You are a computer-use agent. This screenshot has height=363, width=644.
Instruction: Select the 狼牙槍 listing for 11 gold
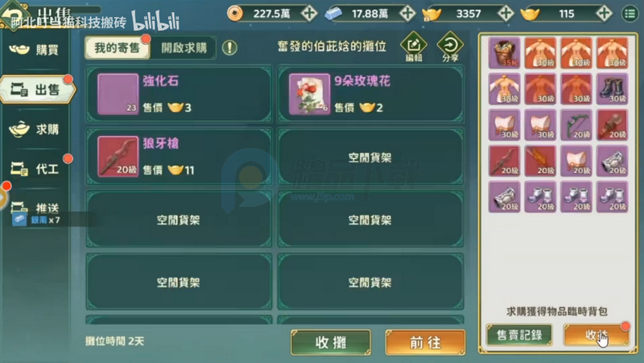coord(179,156)
